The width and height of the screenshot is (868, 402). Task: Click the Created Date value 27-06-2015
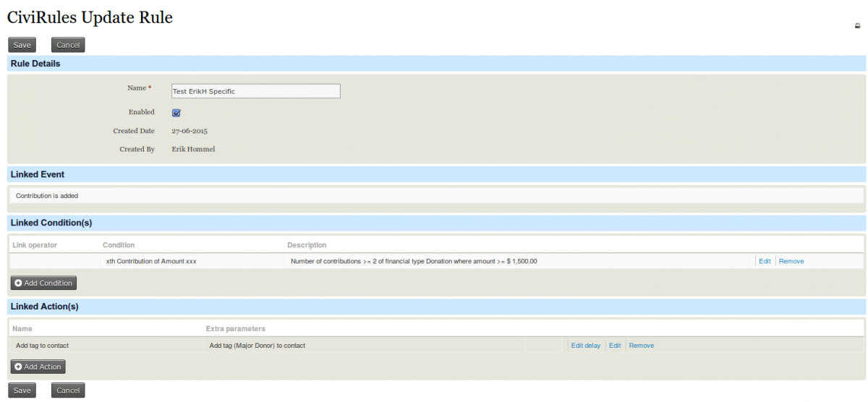pos(190,131)
